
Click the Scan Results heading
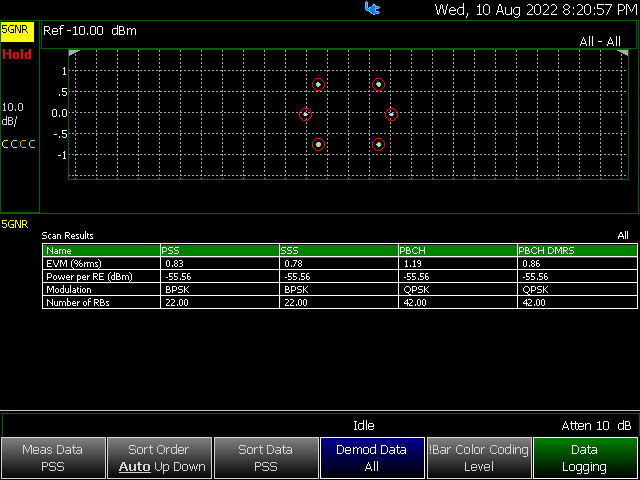67,236
